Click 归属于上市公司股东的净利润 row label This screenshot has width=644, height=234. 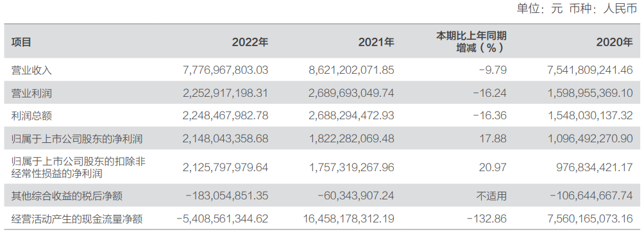click(x=77, y=139)
